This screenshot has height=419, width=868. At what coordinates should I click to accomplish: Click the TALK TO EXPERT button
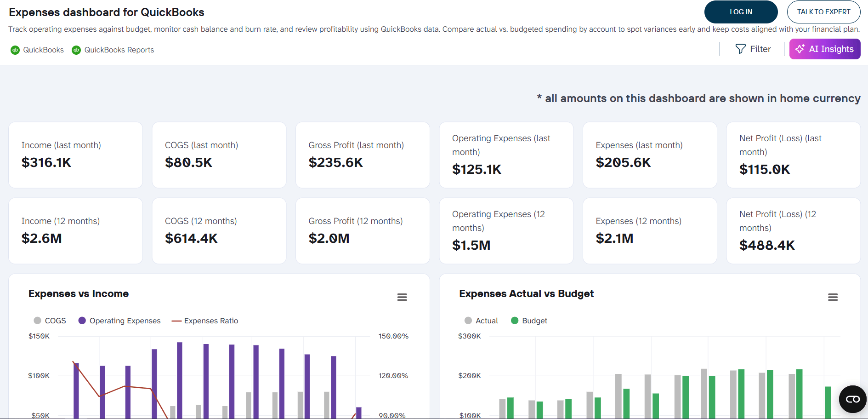[x=823, y=12]
